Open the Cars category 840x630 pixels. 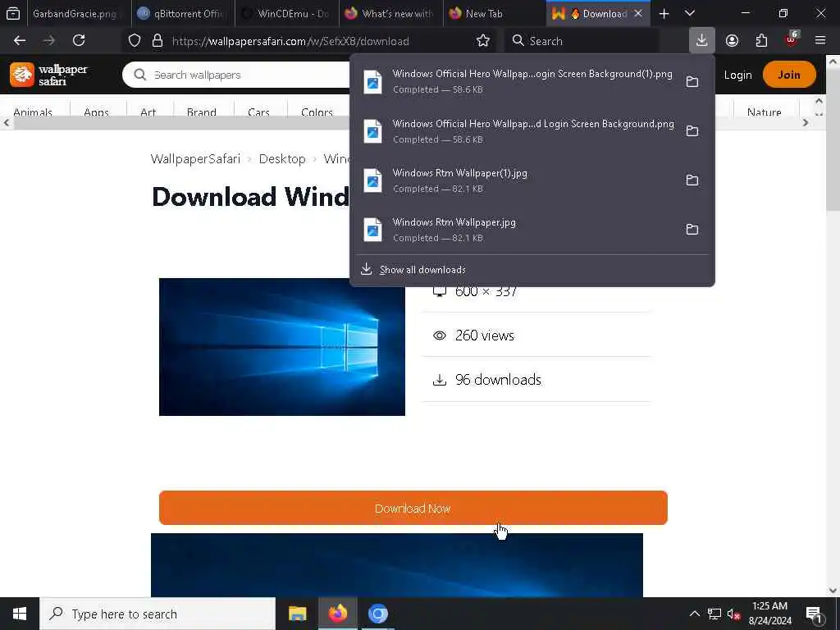click(258, 112)
